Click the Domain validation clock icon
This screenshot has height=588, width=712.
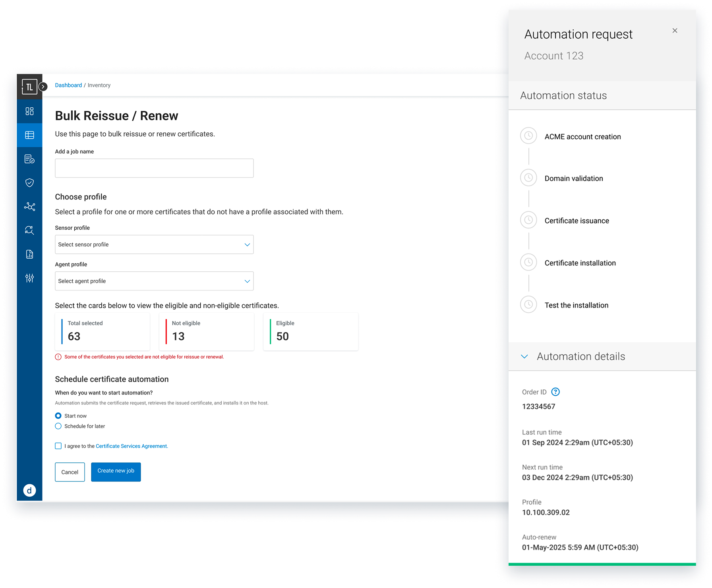tap(528, 178)
